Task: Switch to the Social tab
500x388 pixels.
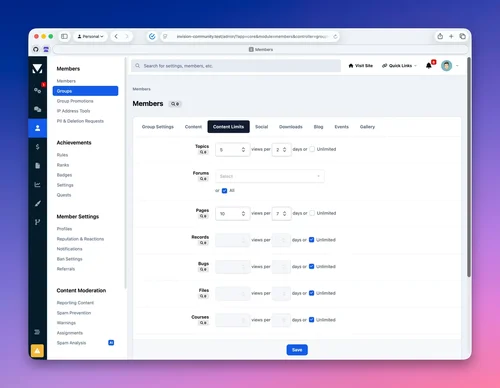Action: coord(262,127)
